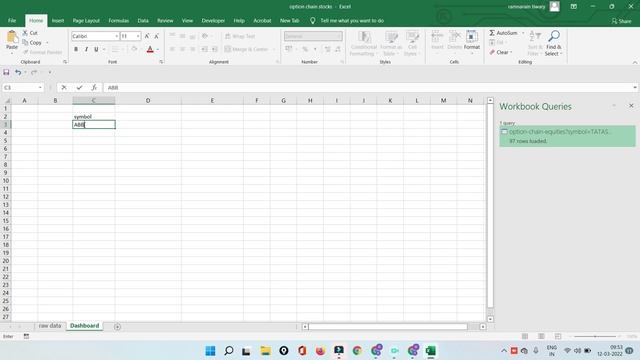
Task: Open the Name Box dropdown arrow
Action: [x=40, y=87]
